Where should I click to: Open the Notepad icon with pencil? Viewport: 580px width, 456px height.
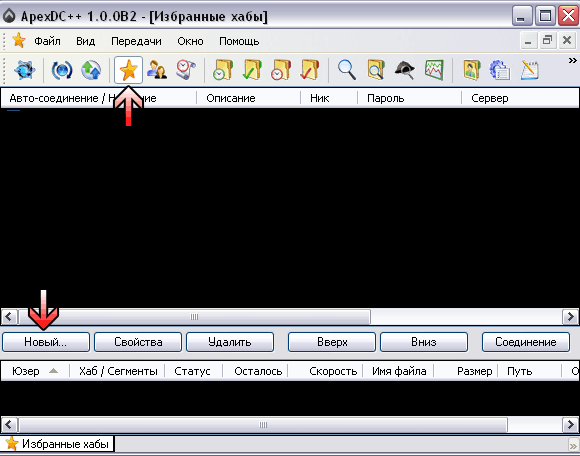click(x=529, y=70)
